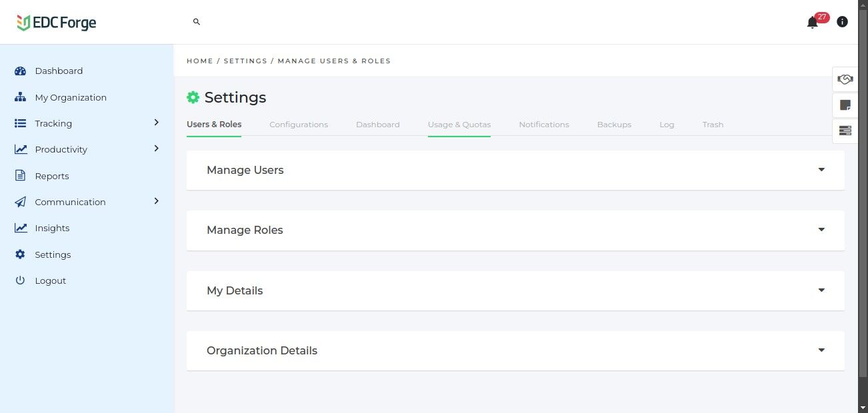Expand the Manage Roles panel

tap(821, 230)
